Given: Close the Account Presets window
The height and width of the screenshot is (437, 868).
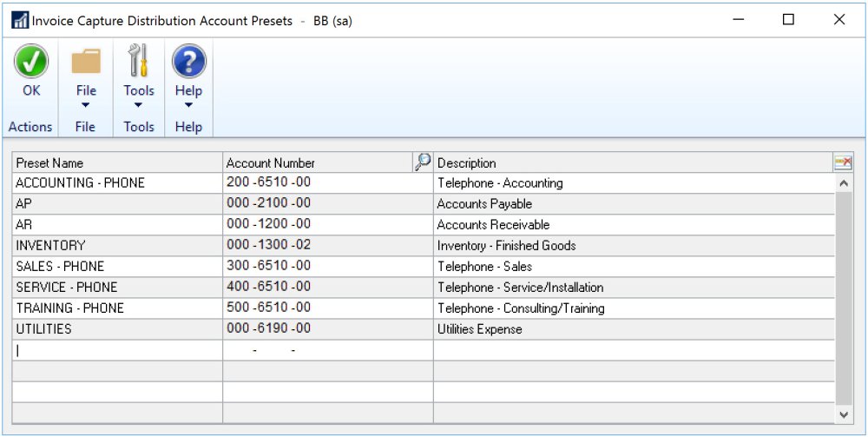Looking at the screenshot, I should tap(839, 20).
